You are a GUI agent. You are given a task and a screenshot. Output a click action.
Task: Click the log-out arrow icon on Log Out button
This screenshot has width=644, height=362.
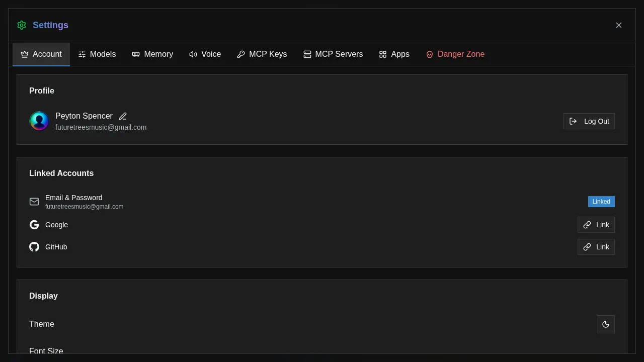click(x=574, y=121)
